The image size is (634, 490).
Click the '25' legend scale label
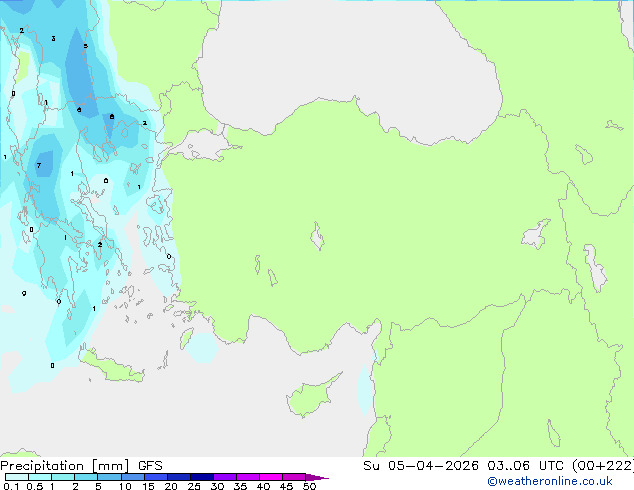click(194, 486)
